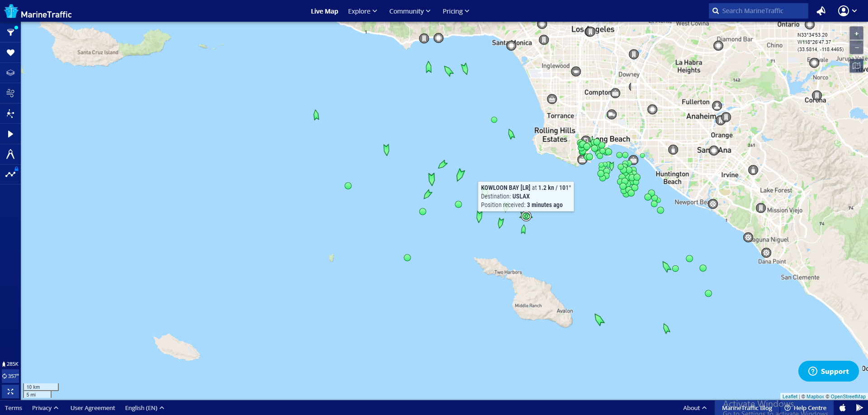This screenshot has width=868, height=415.
Task: Open the vessel filters funnel icon
Action: pyautogui.click(x=10, y=33)
